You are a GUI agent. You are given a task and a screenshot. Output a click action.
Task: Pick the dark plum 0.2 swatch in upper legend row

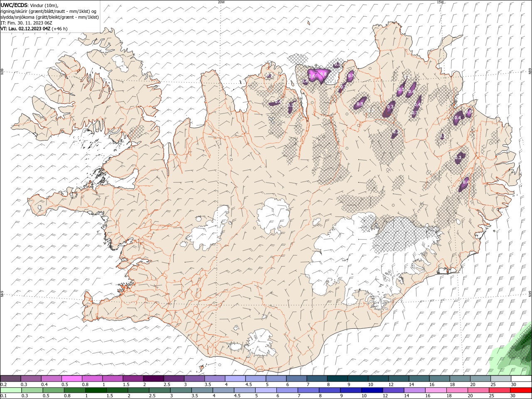[x=10, y=379]
